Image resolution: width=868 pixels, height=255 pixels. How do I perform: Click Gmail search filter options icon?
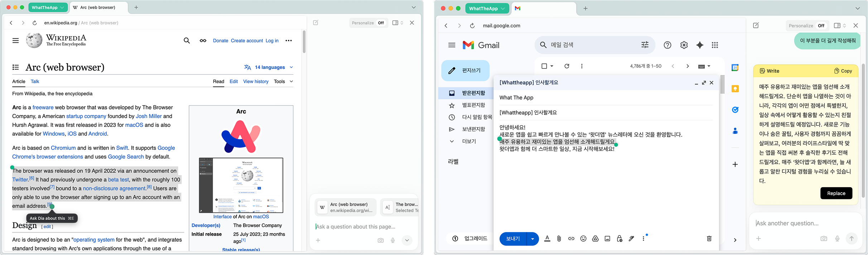point(645,45)
